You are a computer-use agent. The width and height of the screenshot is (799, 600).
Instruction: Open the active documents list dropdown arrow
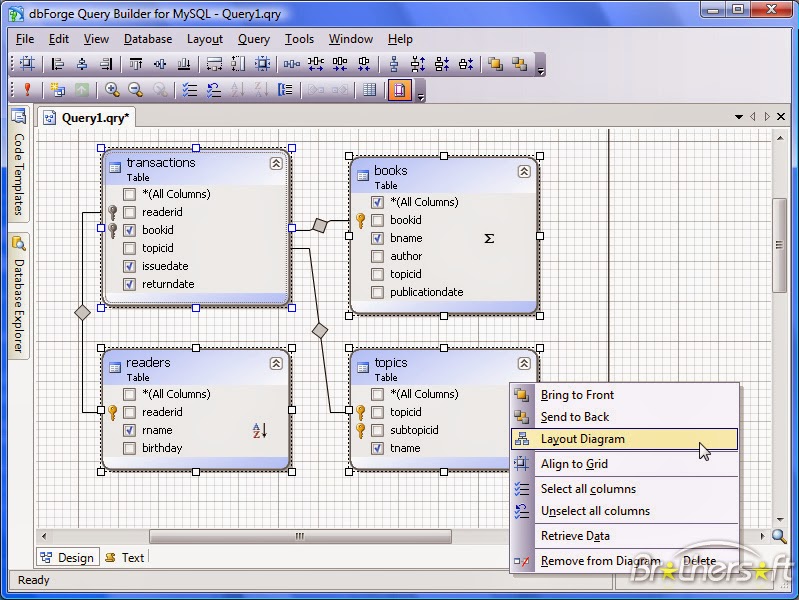coord(738,117)
